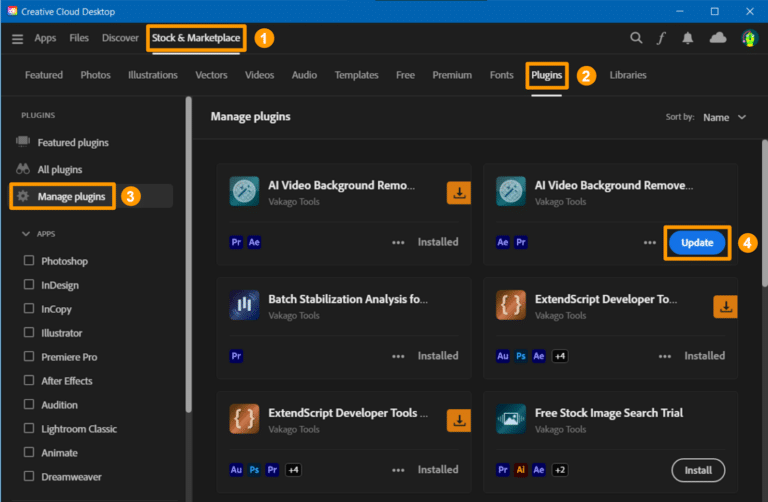Go to the Audio category
The height and width of the screenshot is (502, 768).
coord(304,75)
